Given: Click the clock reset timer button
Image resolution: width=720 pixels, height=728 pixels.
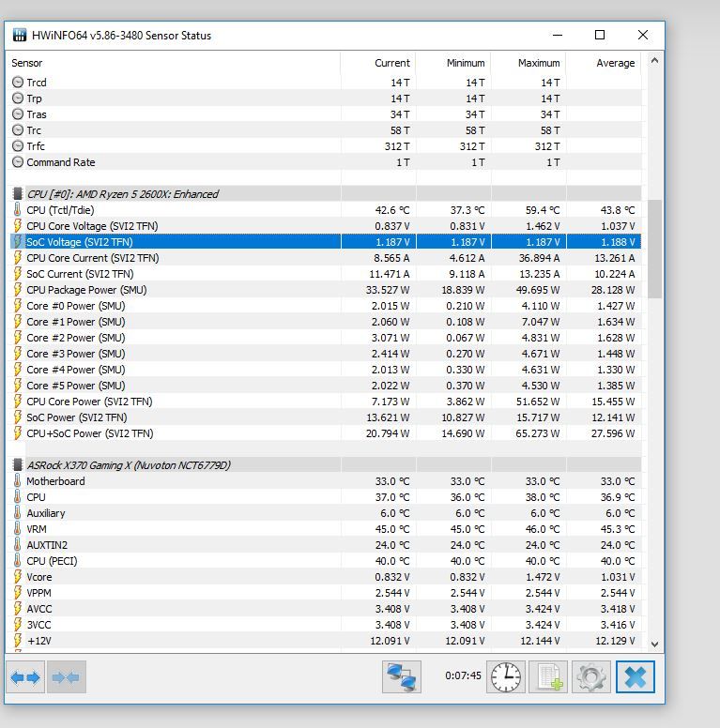Looking at the screenshot, I should 506,677.
